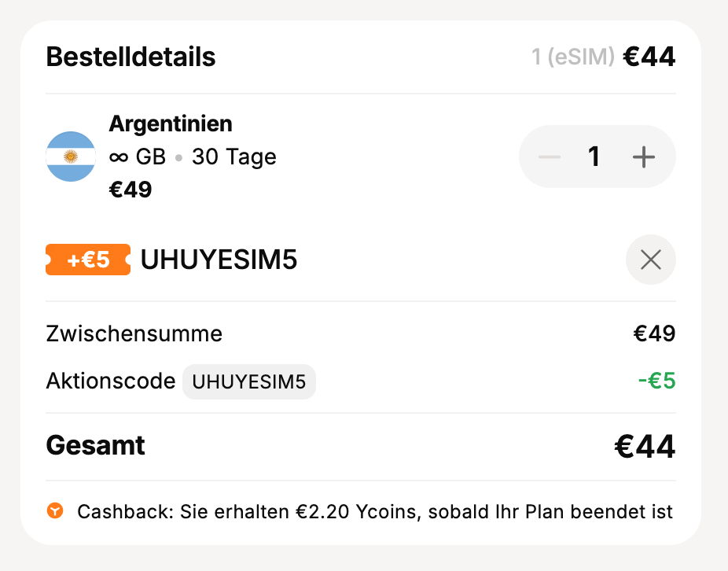Click the orange +€5 coupon badge
The width and height of the screenshot is (728, 571).
(x=87, y=260)
